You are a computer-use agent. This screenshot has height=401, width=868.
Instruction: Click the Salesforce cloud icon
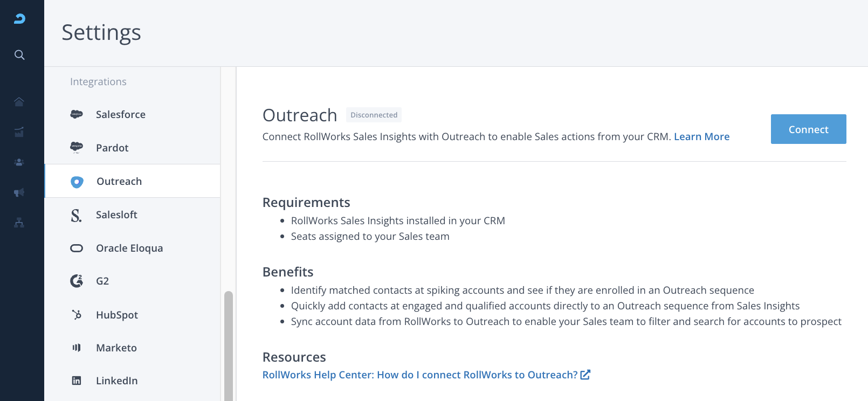tap(77, 114)
